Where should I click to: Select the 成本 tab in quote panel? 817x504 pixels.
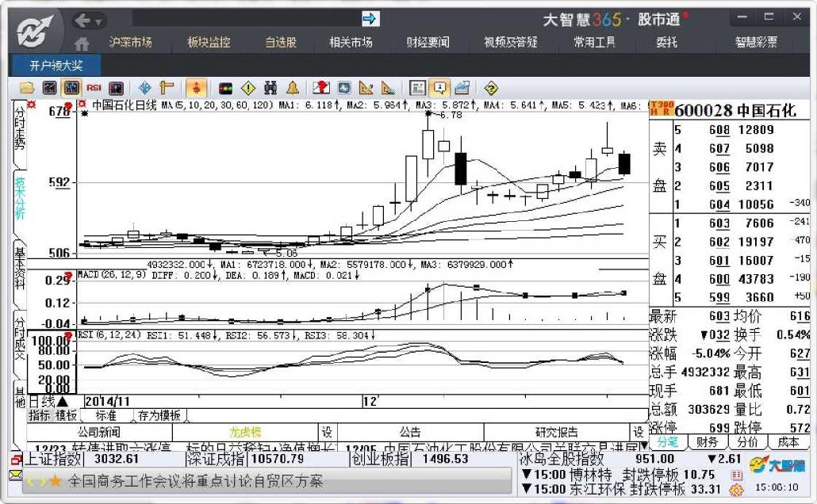[788, 442]
